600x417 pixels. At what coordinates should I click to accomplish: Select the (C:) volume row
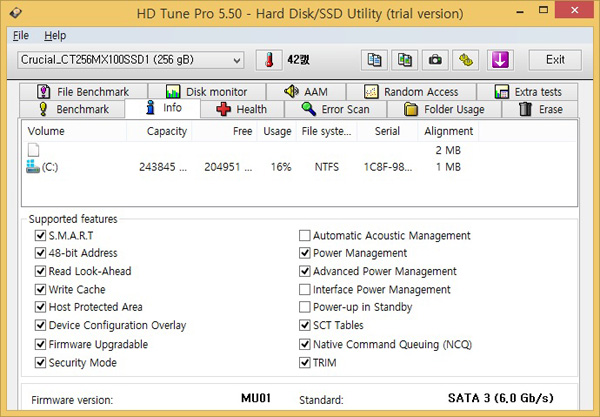(253, 167)
